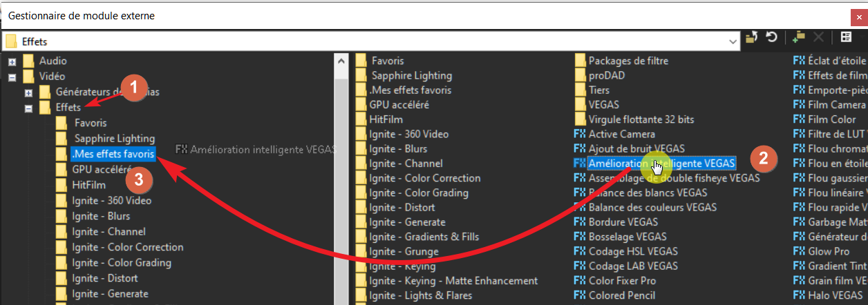Click the Bosselage VEGAS FX icon
Viewport: 868px width, 305px height.
pos(580,237)
